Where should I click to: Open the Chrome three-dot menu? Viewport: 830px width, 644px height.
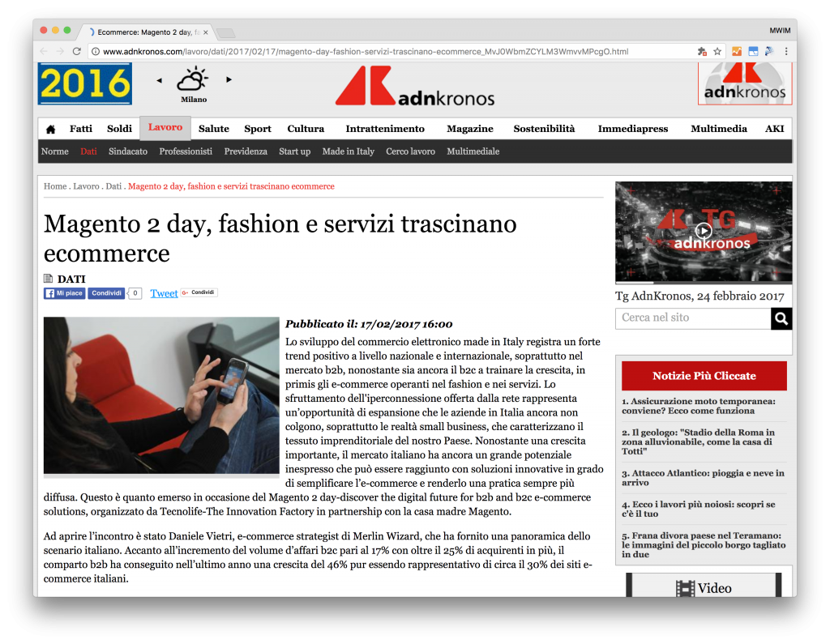pyautogui.click(x=786, y=51)
